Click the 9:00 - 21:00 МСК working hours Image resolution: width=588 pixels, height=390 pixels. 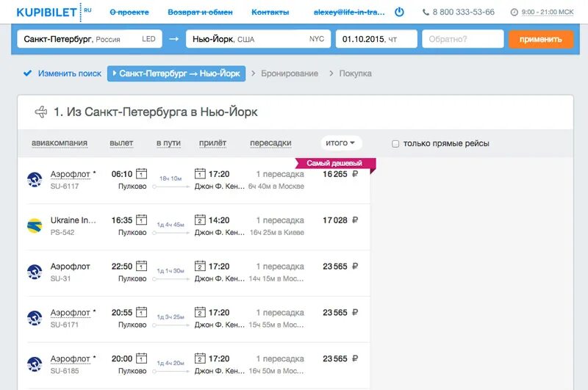(x=548, y=12)
